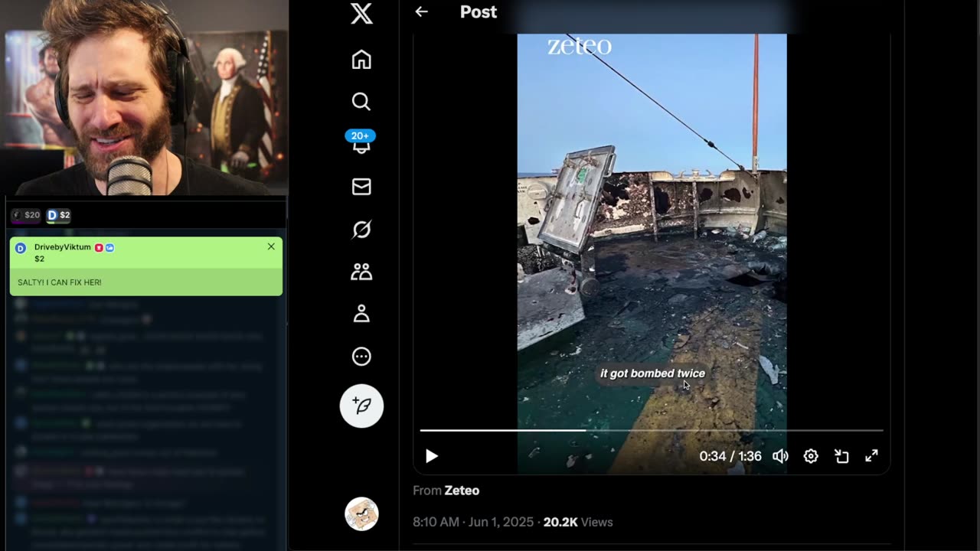980x551 pixels.
Task: Click the DrivebyViktum username
Action: pyautogui.click(x=63, y=247)
